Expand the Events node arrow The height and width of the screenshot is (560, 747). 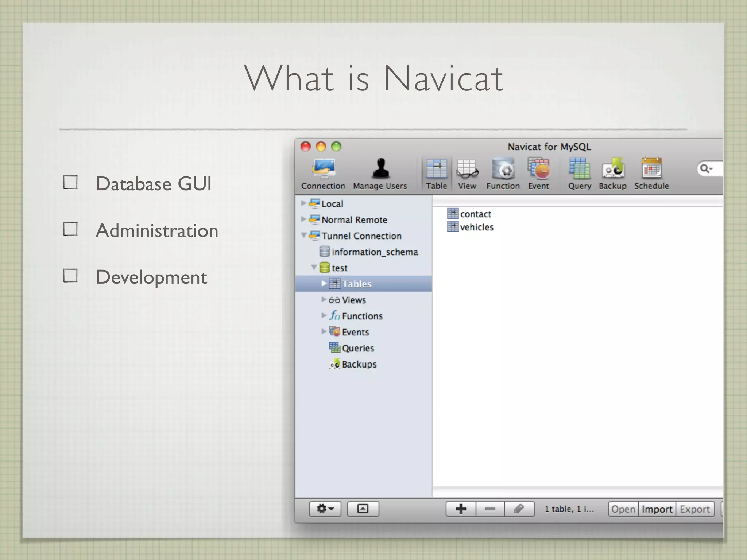[324, 331]
